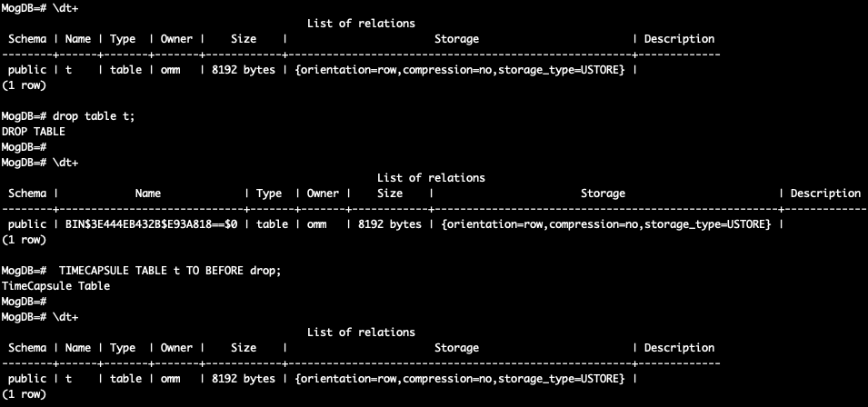
Task: Click the Name header above the BIN$ table name
Action: click(x=147, y=194)
